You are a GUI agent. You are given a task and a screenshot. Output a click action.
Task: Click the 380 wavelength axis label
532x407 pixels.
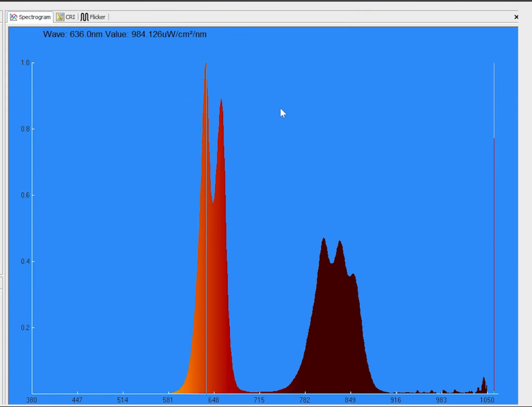click(x=31, y=400)
